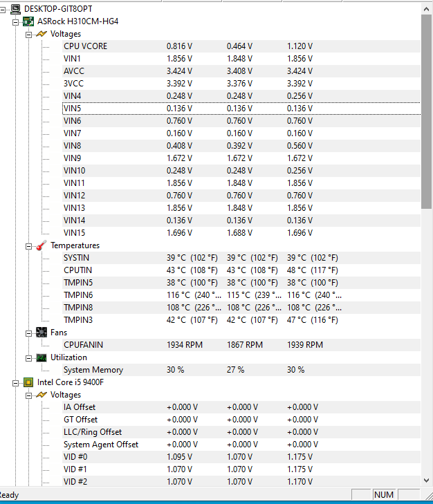Select the VID #1 row
The image size is (433, 504).
(241, 469)
